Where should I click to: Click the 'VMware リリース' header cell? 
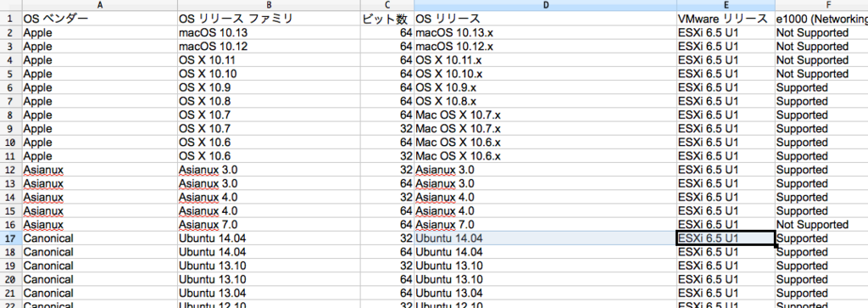point(726,19)
